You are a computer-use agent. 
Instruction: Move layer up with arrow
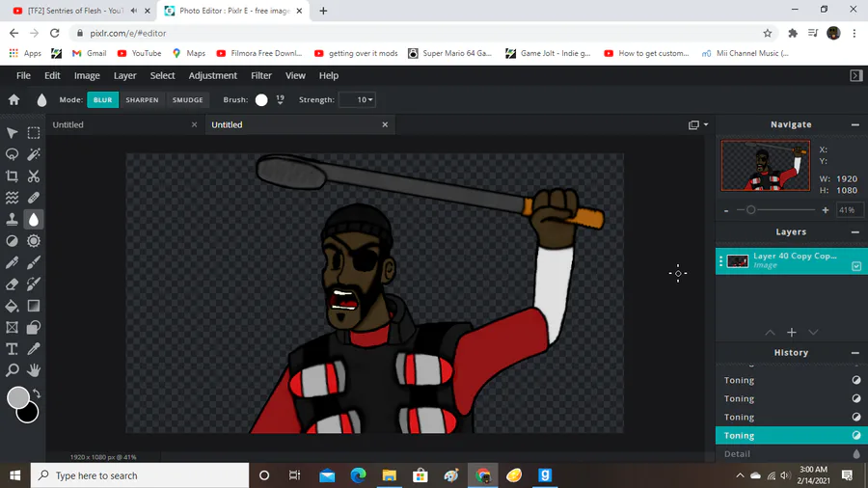[770, 332]
